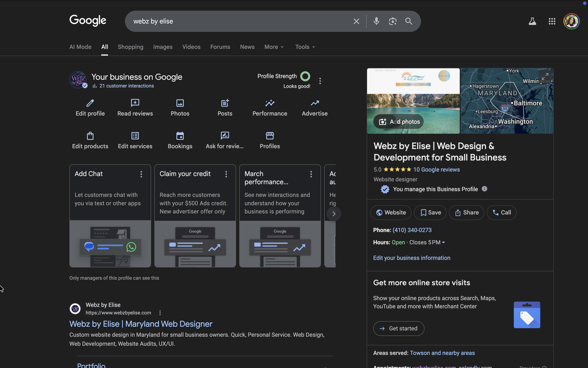Open the Maryland map thumbnail

pyautogui.click(x=507, y=101)
